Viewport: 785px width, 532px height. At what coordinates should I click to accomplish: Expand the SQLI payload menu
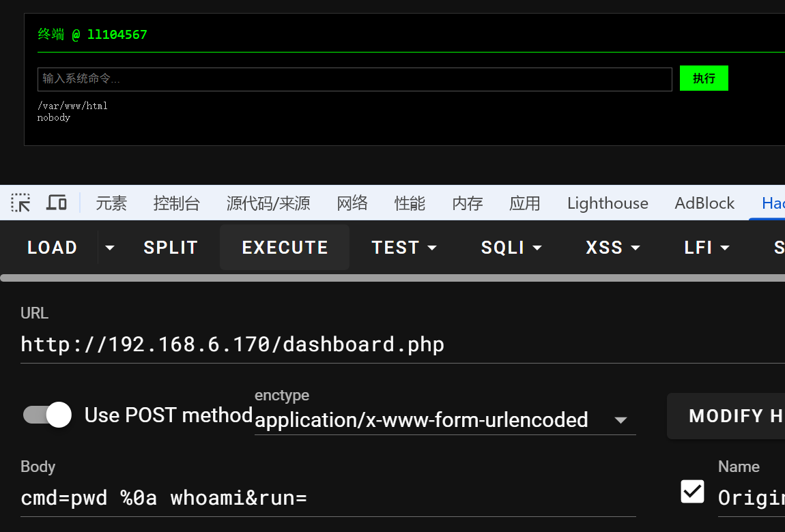(511, 248)
